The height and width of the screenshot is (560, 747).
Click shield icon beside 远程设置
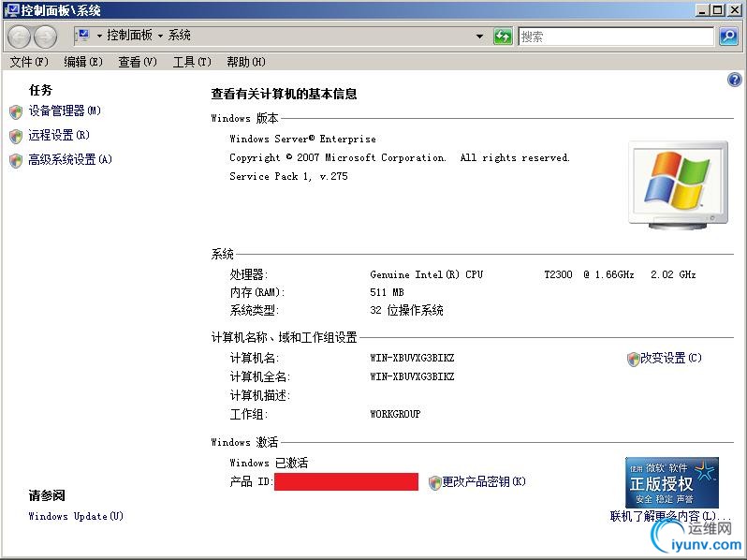tap(16, 137)
